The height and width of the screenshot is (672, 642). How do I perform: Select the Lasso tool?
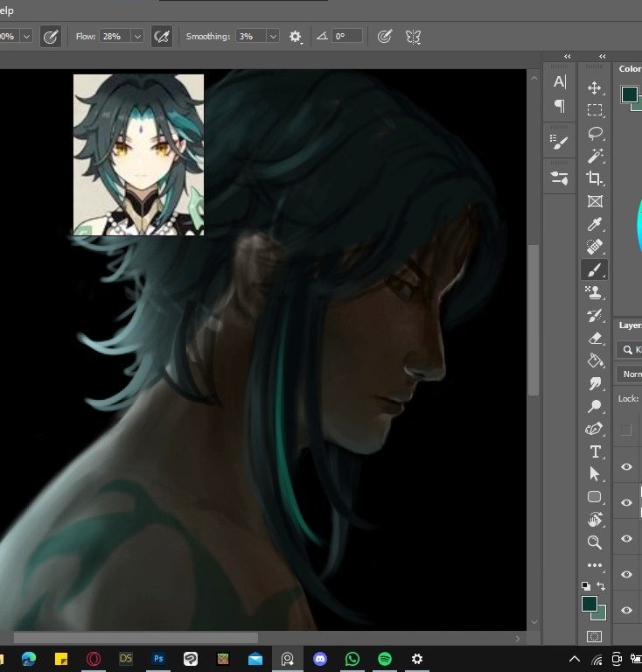pos(595,133)
